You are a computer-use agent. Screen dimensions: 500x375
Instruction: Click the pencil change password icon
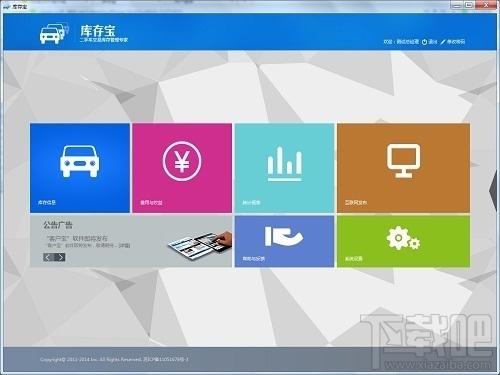(443, 42)
